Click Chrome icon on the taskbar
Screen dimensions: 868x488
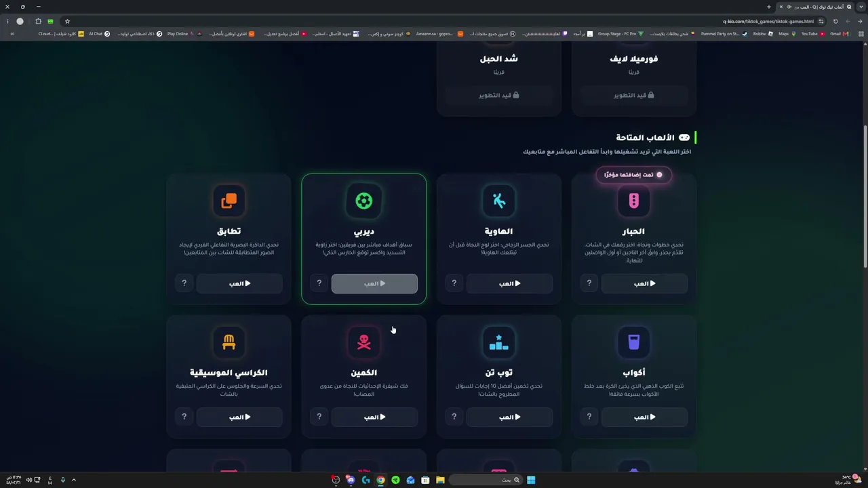[x=380, y=480]
